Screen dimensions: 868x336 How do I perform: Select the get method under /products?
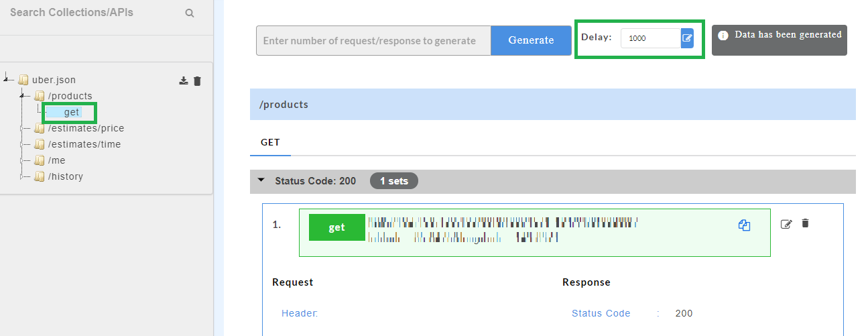pyautogui.click(x=71, y=112)
